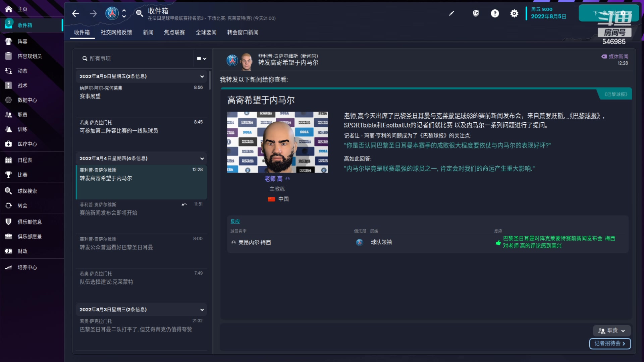
Task: Click the football globe icon in header
Action: 476,13
